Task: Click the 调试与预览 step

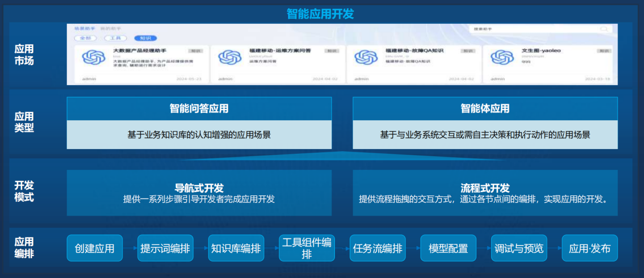Action: point(519,249)
